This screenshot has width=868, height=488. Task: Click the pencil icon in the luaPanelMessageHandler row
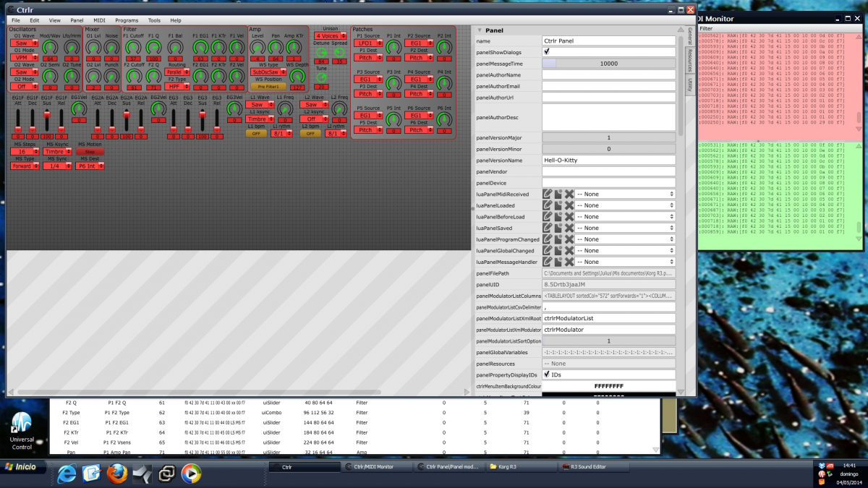(x=548, y=261)
